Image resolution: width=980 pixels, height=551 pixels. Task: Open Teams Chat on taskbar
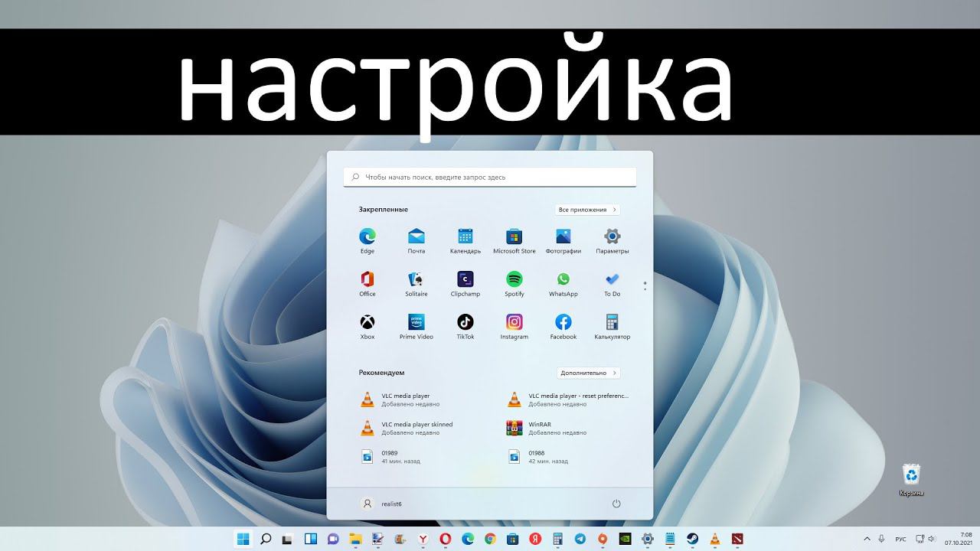point(333,539)
